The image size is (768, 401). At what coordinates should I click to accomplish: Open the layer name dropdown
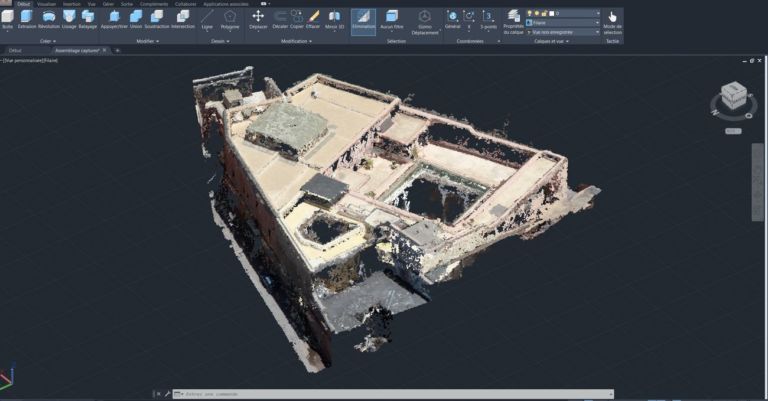click(x=562, y=22)
